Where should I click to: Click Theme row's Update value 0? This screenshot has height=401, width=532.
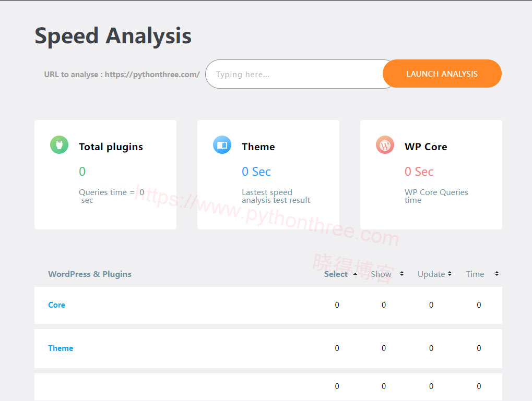431,348
